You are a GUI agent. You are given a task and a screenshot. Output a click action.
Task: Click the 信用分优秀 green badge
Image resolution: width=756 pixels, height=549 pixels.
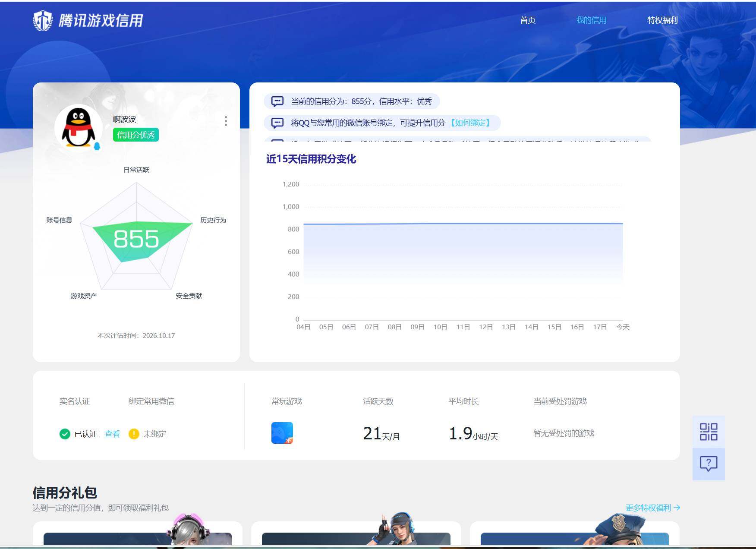[136, 135]
